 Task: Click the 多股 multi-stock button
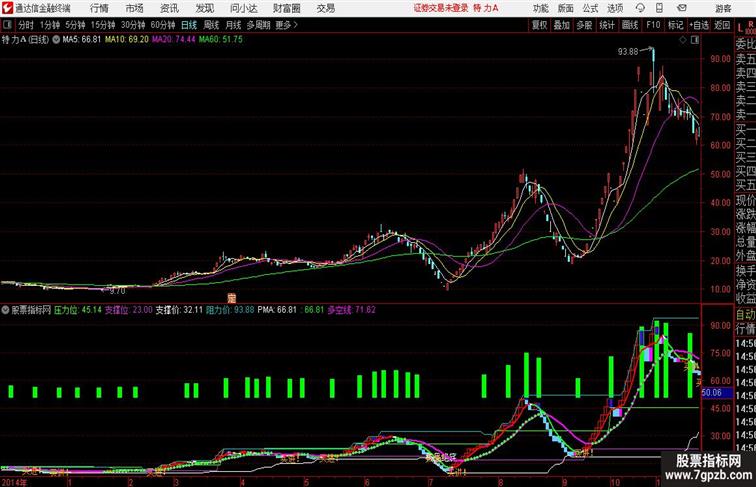pyautogui.click(x=584, y=25)
